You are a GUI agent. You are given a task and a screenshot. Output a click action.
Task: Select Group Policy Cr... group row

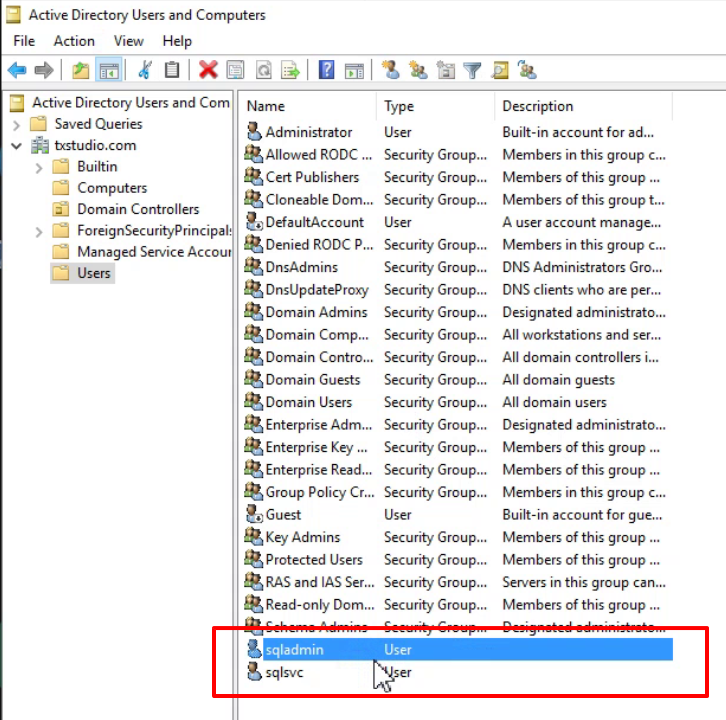click(x=320, y=492)
